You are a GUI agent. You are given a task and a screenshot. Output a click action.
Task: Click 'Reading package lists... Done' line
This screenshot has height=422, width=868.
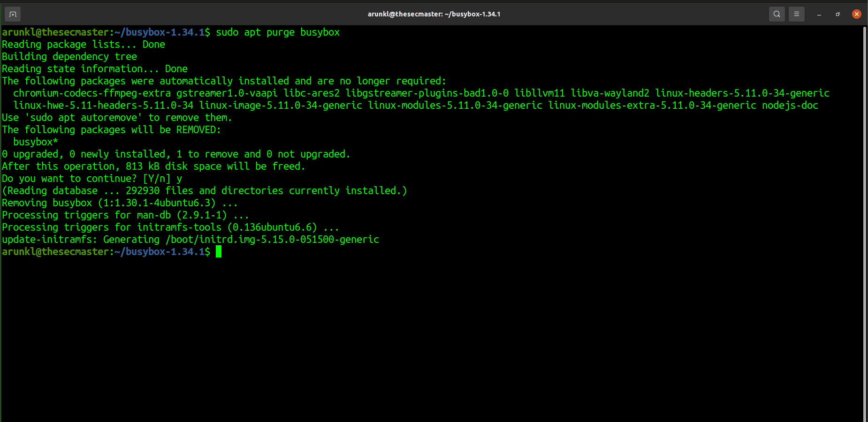coord(84,45)
